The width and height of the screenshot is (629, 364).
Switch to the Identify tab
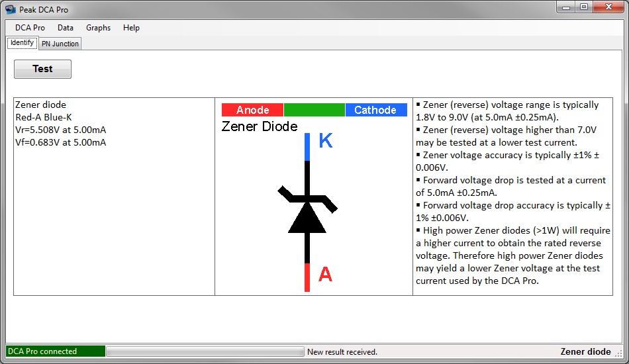(x=23, y=42)
